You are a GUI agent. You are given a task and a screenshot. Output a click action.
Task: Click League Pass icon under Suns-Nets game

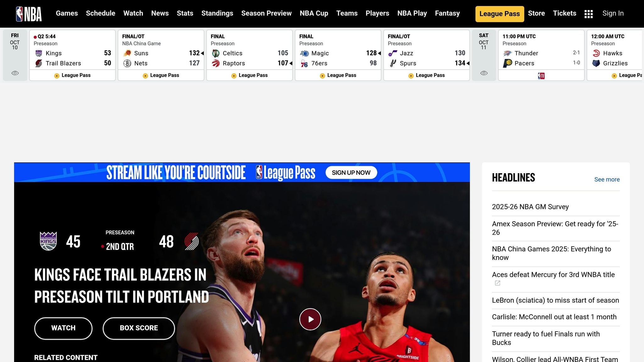pos(145,76)
